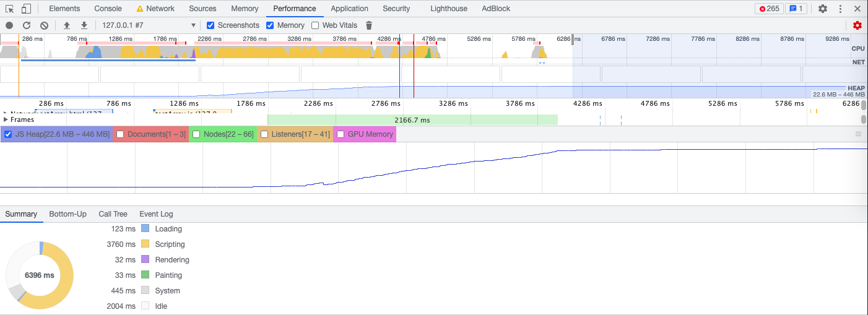The height and width of the screenshot is (315, 868).
Task: Click the load profile upload icon
Action: (67, 25)
